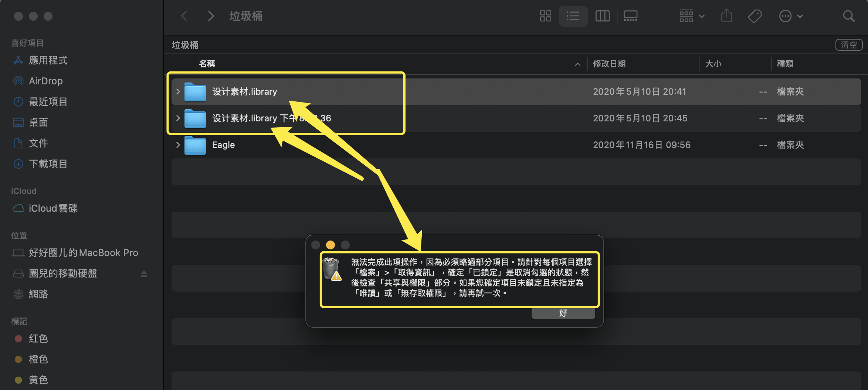Open the search magnifier
The height and width of the screenshot is (390, 868).
848,16
